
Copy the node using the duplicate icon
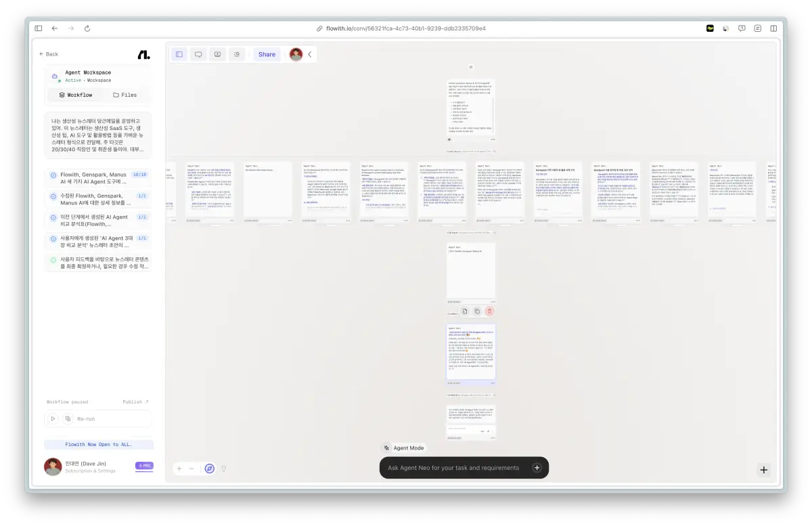click(x=477, y=311)
